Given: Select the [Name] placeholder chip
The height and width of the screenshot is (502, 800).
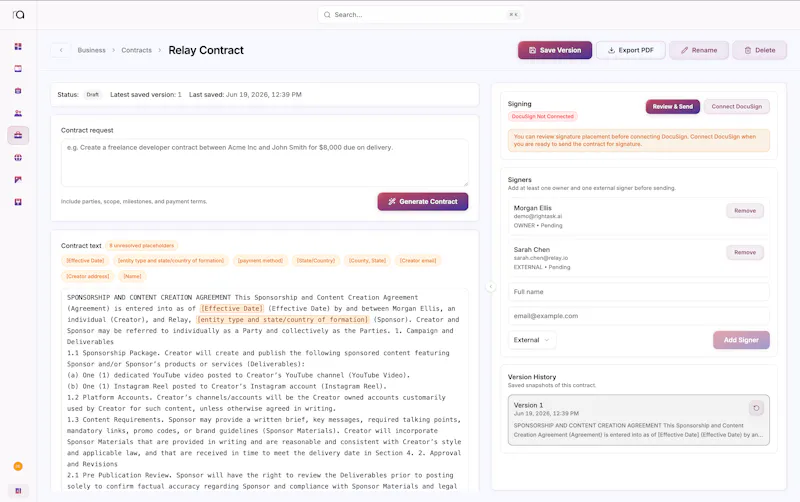Looking at the screenshot, I should point(132,276).
